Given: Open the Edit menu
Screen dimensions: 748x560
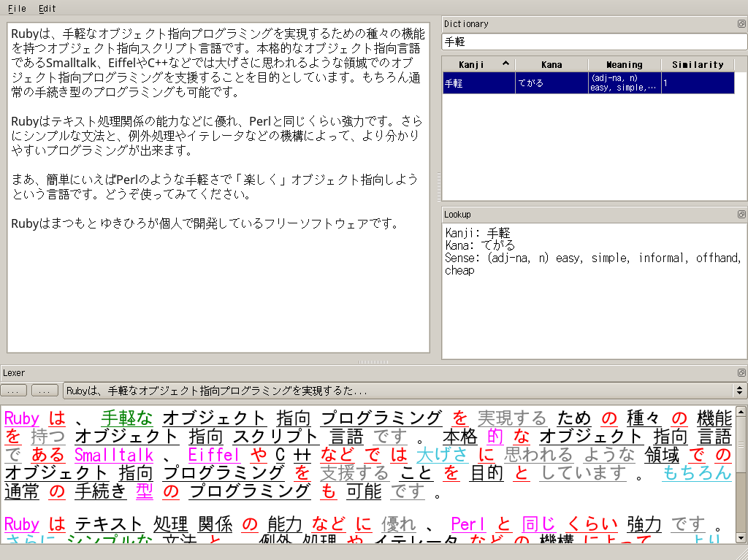Looking at the screenshot, I should [47, 9].
